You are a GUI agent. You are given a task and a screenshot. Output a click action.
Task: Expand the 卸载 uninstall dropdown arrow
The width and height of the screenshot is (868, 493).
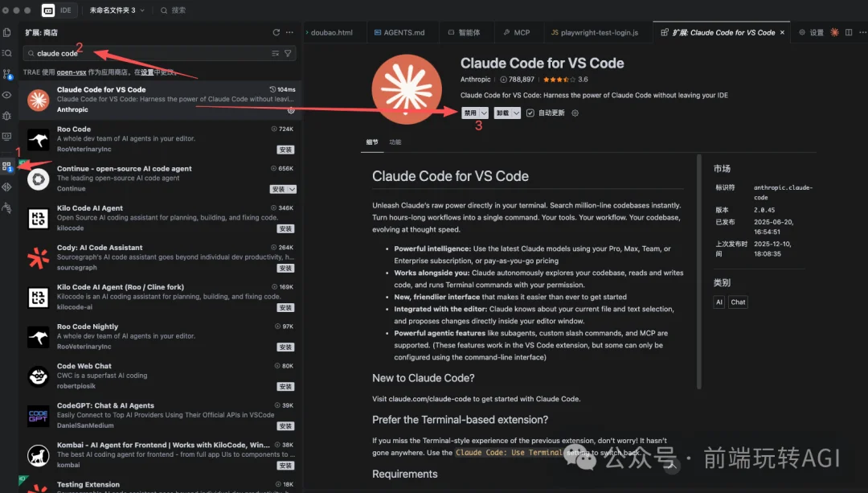click(x=516, y=113)
